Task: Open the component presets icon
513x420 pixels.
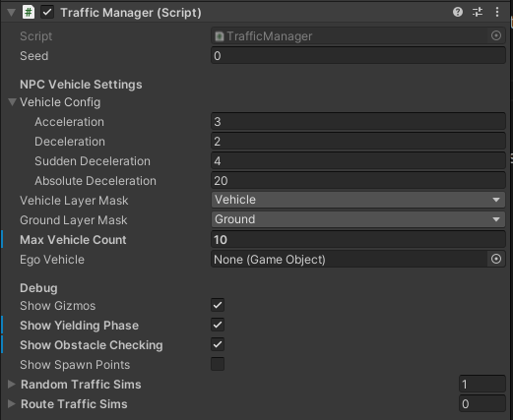Action: pos(478,12)
